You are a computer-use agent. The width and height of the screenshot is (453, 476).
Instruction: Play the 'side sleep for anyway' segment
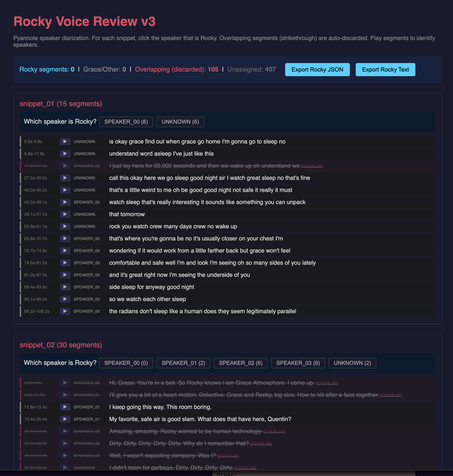[65, 287]
